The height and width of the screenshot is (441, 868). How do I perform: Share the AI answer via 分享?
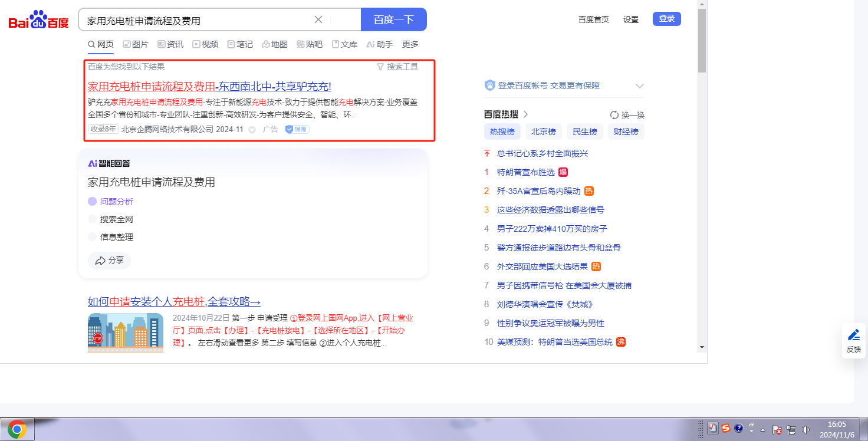point(110,260)
